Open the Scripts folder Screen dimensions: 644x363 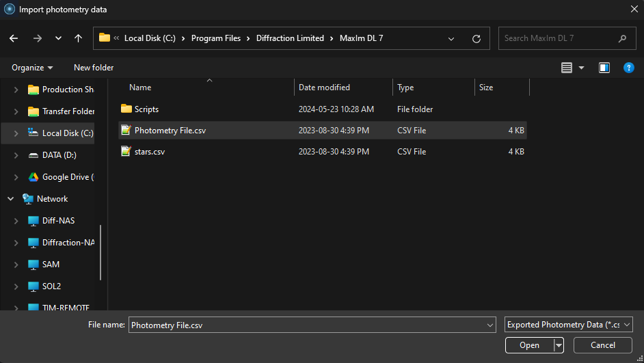(146, 109)
